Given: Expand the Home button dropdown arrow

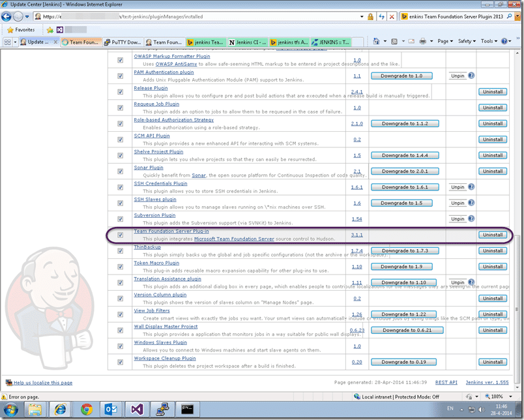Looking at the screenshot, I should [385, 41].
